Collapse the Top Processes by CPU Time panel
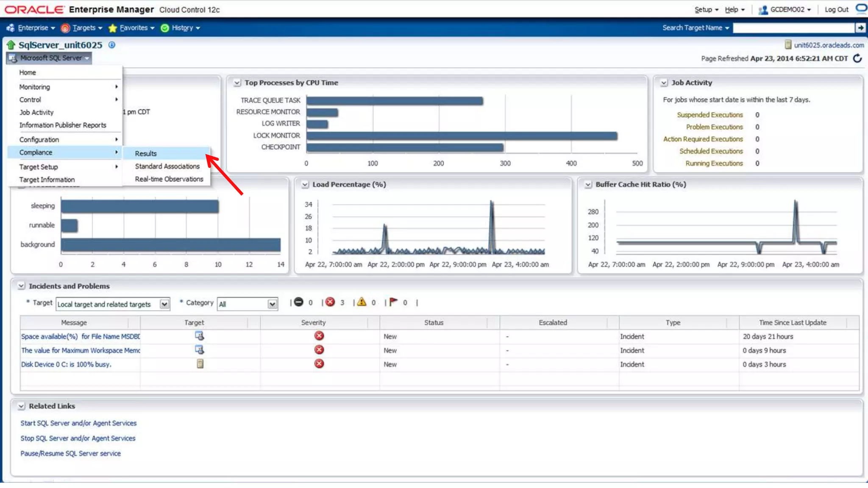The height and width of the screenshot is (488, 868). (x=237, y=83)
